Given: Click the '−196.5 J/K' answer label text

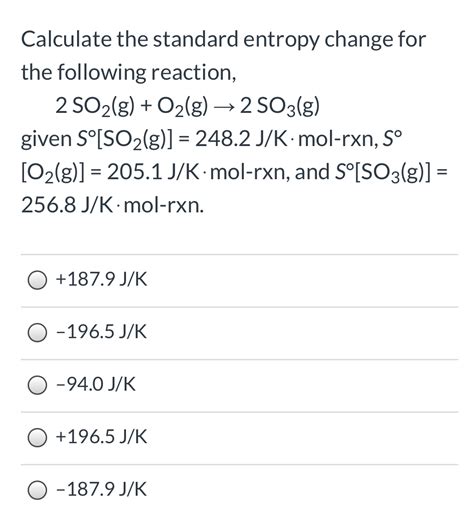Looking at the screenshot, I should [x=101, y=332].
